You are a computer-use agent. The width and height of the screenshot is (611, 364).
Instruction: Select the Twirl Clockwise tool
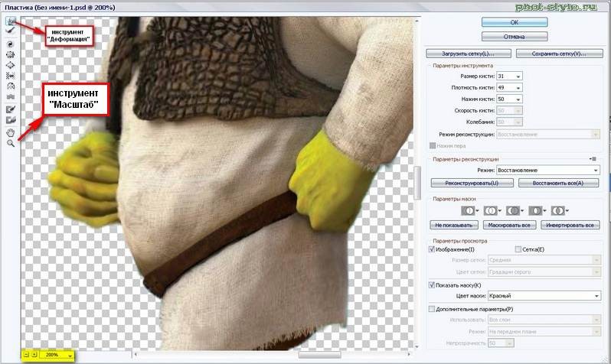[11, 44]
